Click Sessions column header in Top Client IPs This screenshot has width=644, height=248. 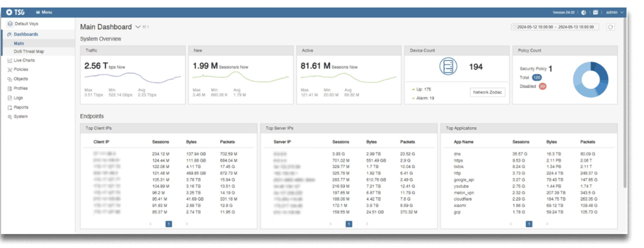tap(160, 142)
